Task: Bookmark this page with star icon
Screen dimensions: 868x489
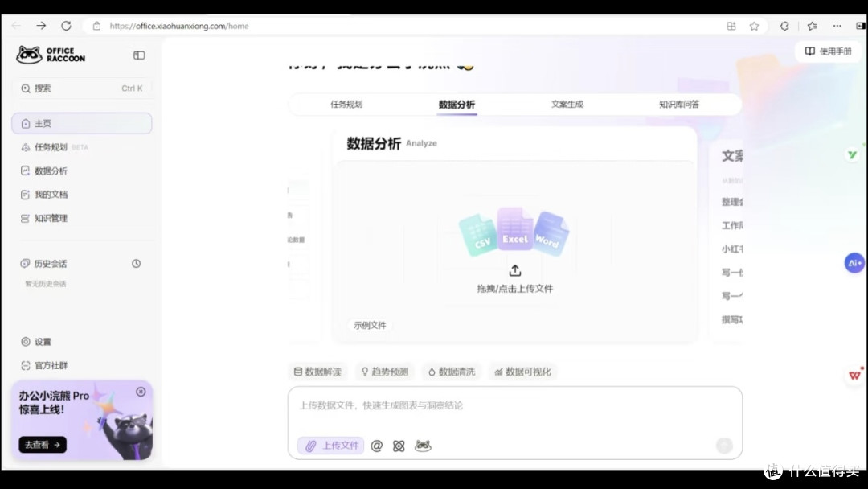Action: 754,26
